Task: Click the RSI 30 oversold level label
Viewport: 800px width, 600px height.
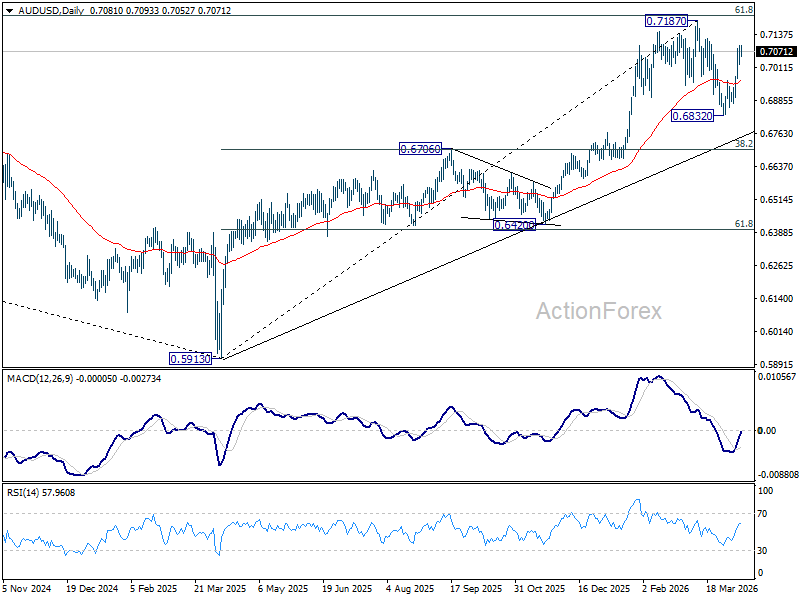Action: pyautogui.click(x=762, y=551)
